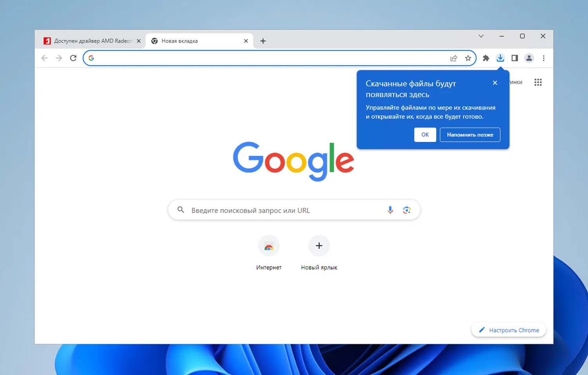The width and height of the screenshot is (588, 375).
Task: Go back using the browser back arrow
Action: click(44, 58)
